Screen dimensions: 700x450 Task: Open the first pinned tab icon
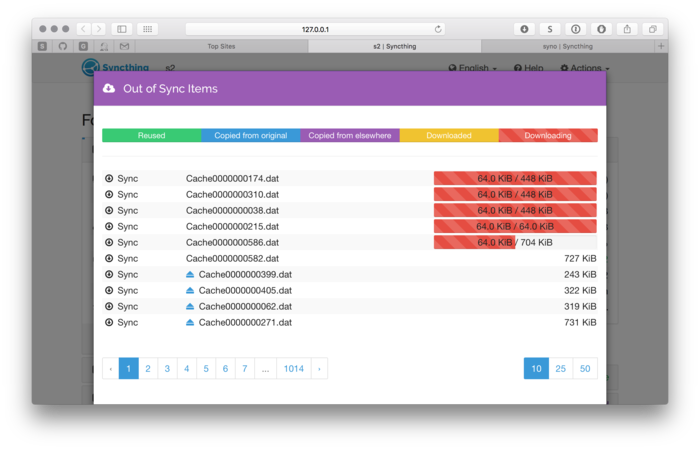click(x=42, y=46)
